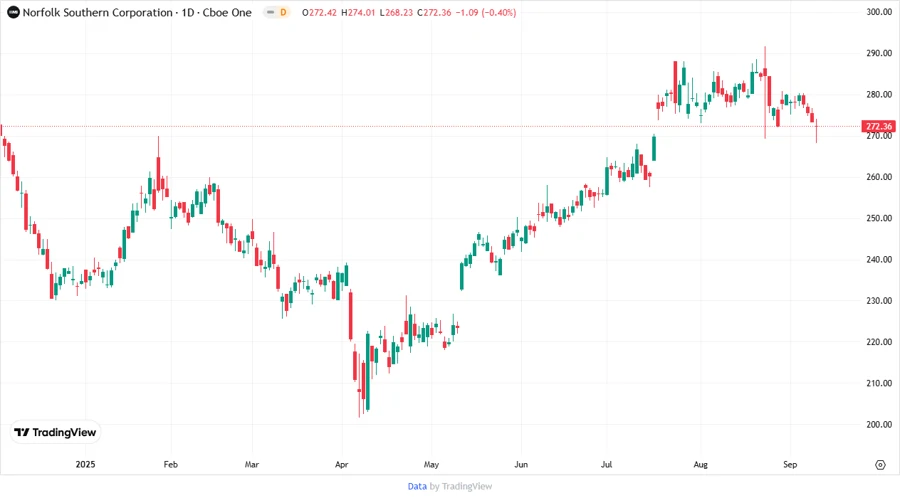Click the May time axis label

(431, 465)
